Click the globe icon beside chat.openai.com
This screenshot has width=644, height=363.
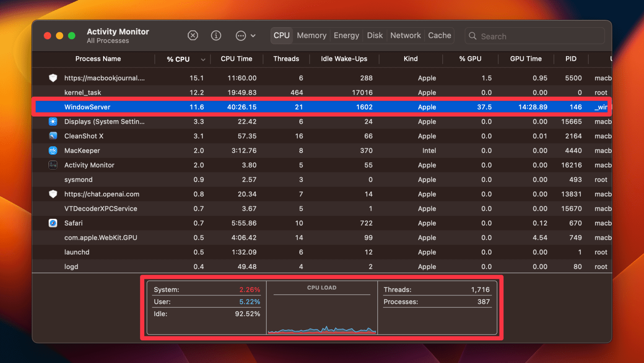(52, 194)
